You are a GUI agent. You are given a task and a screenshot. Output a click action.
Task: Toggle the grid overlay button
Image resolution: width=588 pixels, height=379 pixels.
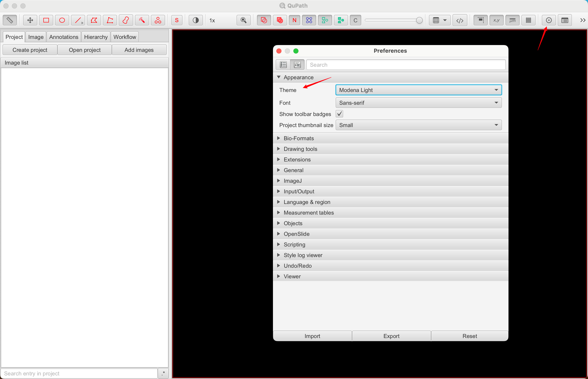528,20
